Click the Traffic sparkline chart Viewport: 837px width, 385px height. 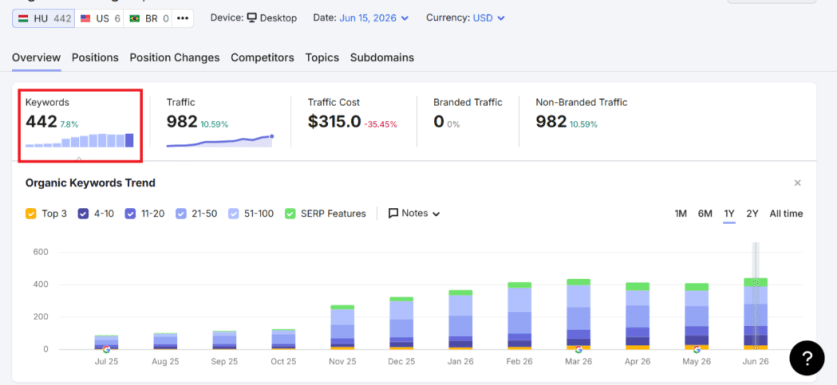(x=219, y=141)
